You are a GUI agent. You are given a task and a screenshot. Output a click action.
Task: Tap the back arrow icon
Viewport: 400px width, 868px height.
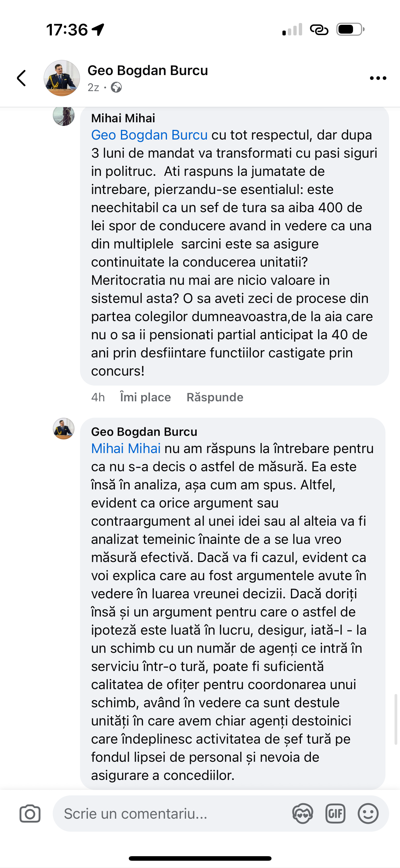tap(22, 78)
